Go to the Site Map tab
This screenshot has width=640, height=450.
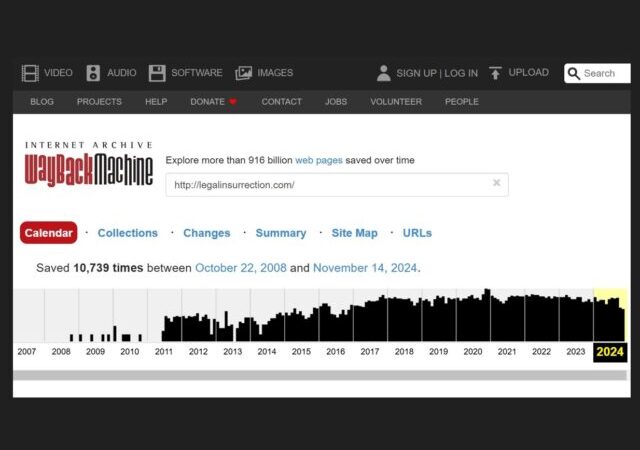(354, 233)
